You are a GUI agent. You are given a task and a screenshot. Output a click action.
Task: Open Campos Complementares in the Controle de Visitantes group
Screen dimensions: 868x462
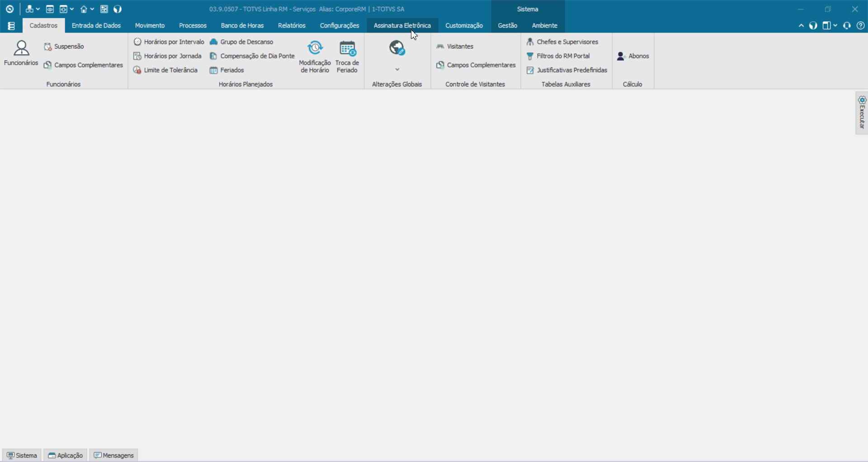tap(476, 65)
